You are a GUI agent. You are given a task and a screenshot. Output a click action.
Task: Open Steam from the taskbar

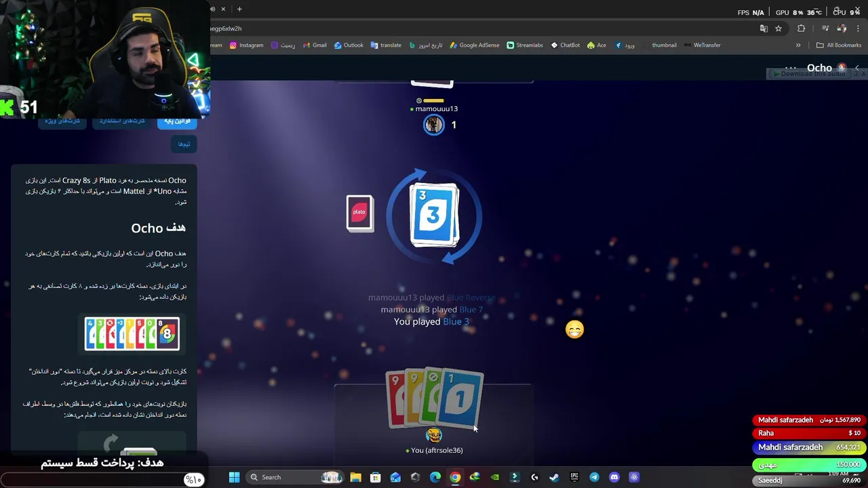554,477
